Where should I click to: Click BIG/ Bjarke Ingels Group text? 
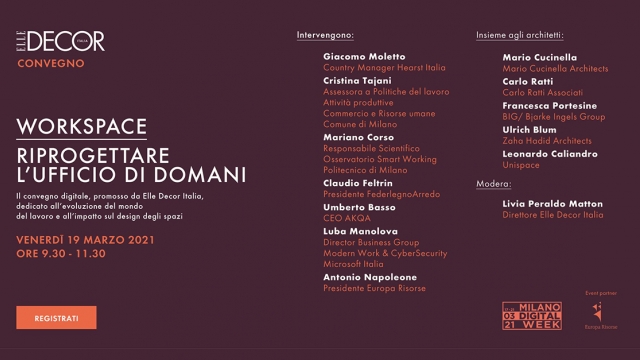[554, 117]
